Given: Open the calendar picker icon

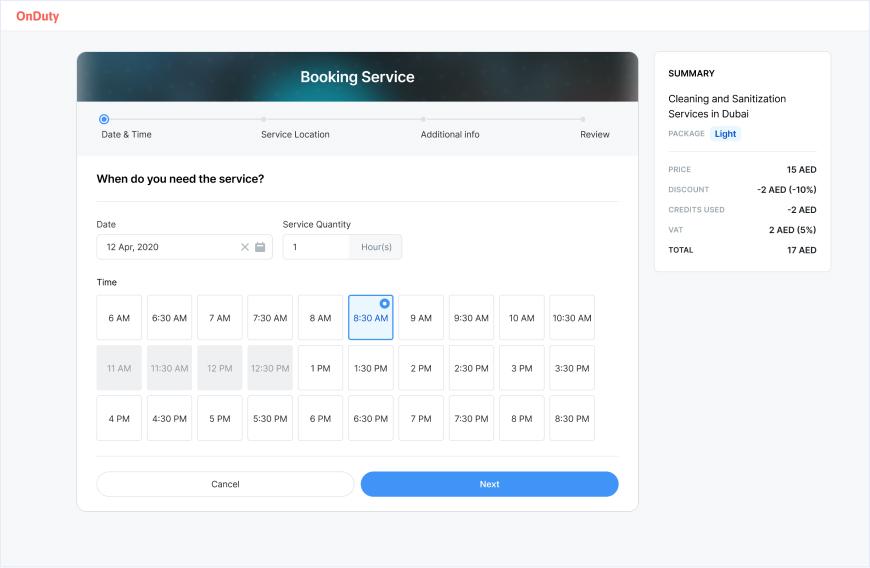Looking at the screenshot, I should tap(260, 247).
